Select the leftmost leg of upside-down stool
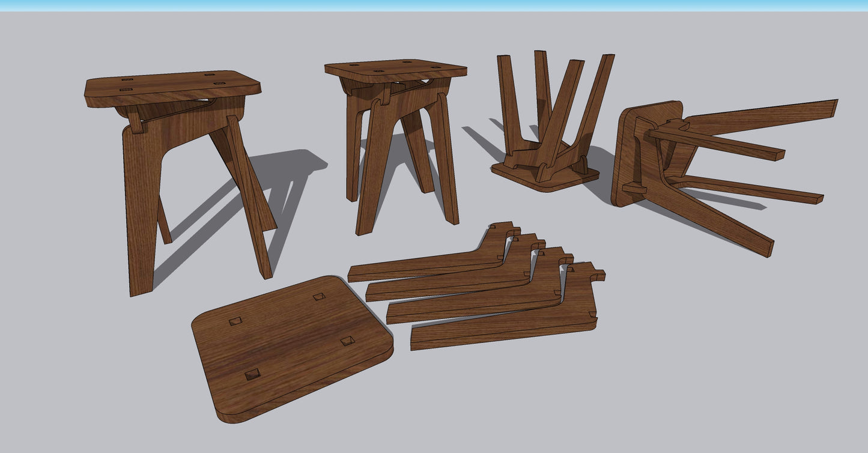The image size is (868, 453). click(508, 102)
